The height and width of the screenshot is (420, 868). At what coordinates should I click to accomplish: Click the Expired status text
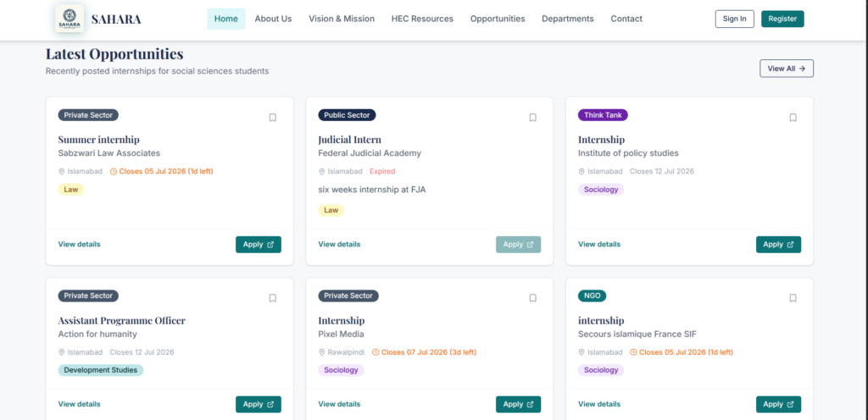(382, 171)
